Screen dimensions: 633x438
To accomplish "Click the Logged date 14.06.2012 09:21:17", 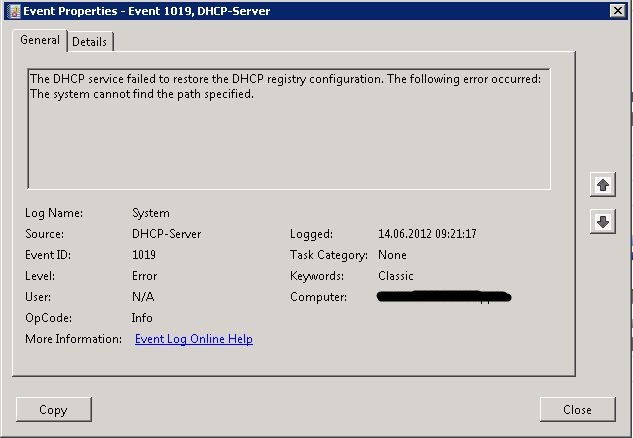I will coord(427,234).
